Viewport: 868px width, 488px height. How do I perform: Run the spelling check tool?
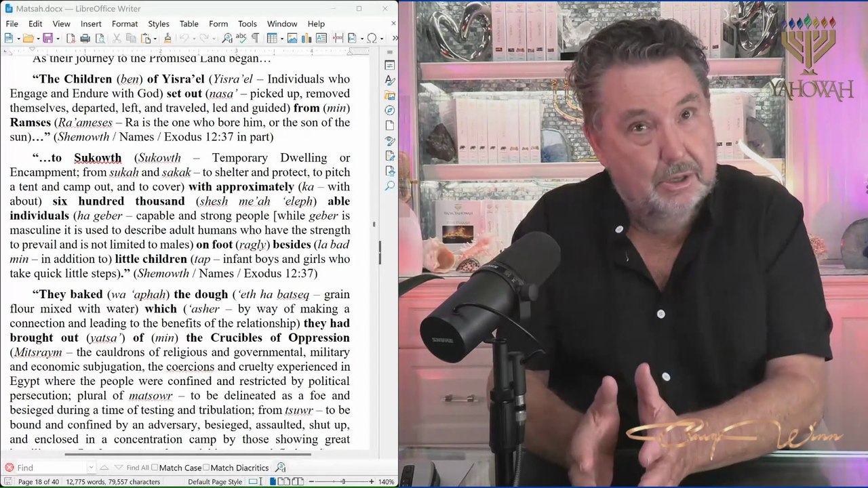tap(241, 39)
